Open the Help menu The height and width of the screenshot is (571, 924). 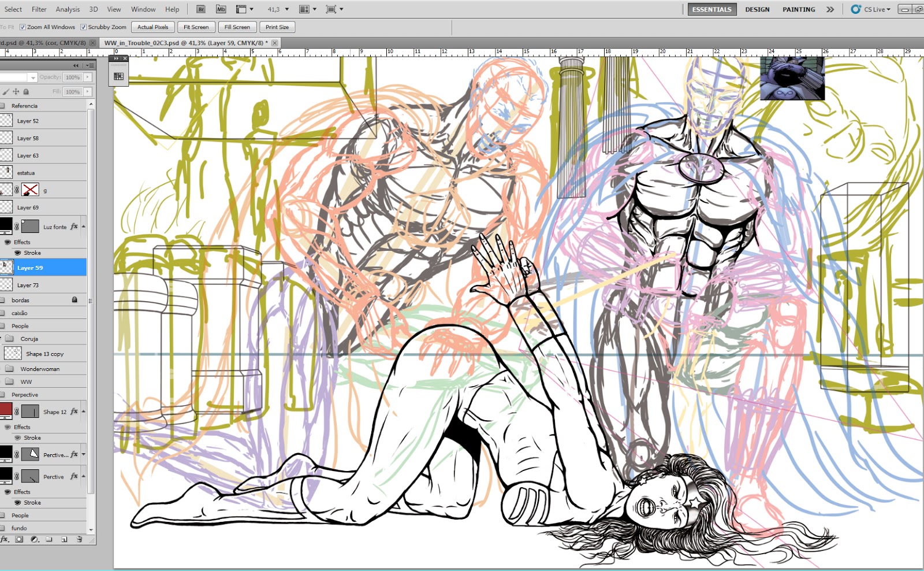pyautogui.click(x=172, y=9)
